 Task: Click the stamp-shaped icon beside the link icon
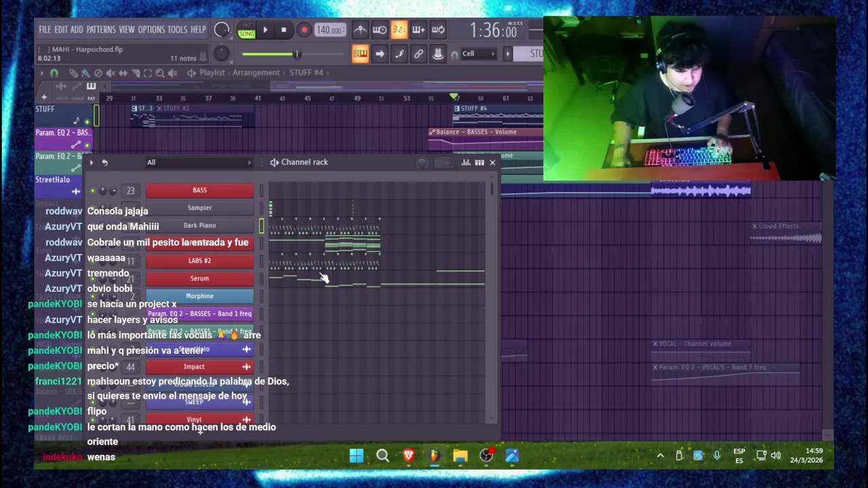click(438, 54)
